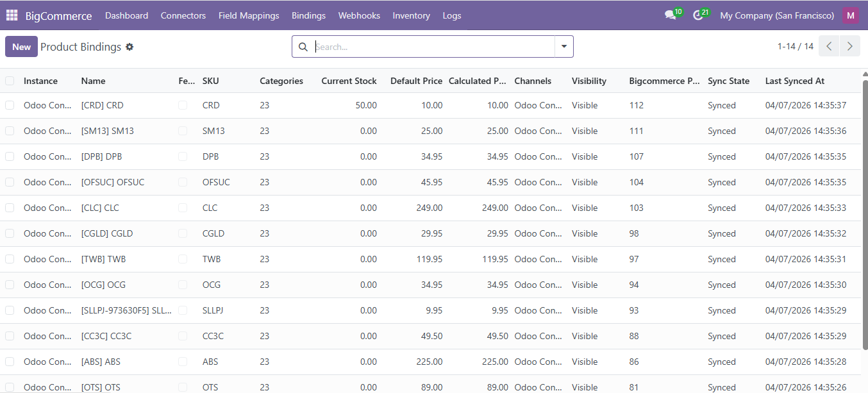Click the search magnifier icon
This screenshot has height=393, width=868.
click(303, 46)
